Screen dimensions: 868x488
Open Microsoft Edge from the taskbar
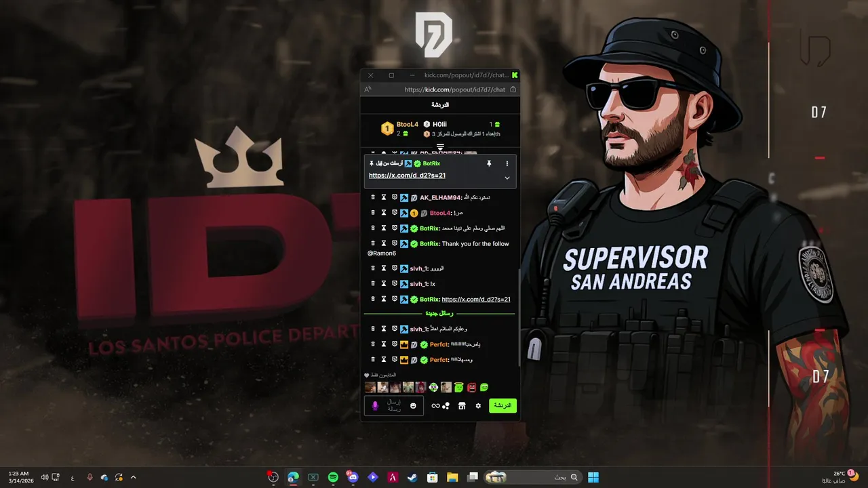(x=293, y=477)
